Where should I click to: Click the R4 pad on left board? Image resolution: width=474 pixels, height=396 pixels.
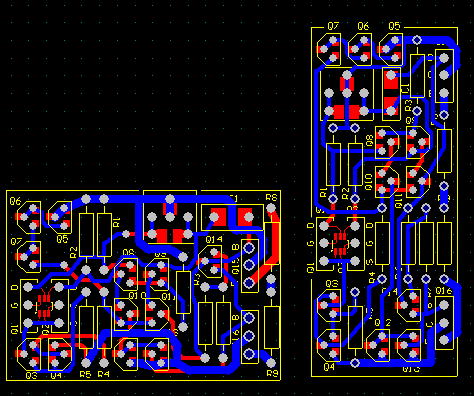pyautogui.click(x=104, y=362)
